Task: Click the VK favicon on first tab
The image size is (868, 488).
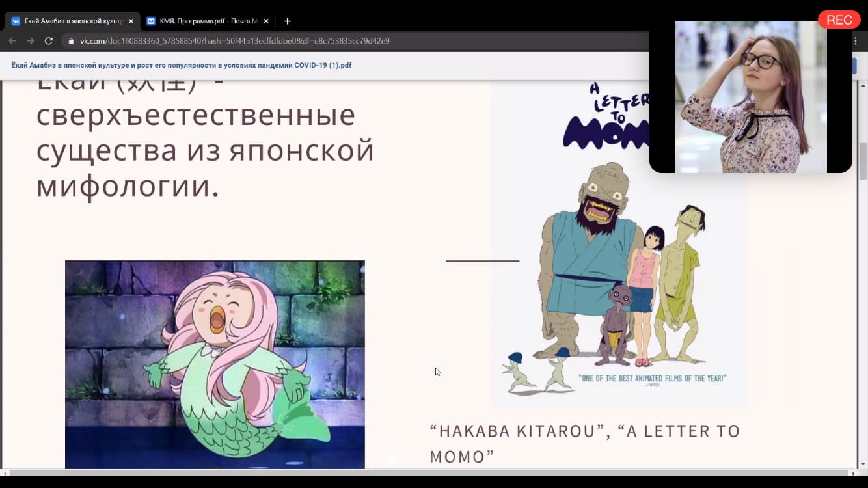Action: 16,21
